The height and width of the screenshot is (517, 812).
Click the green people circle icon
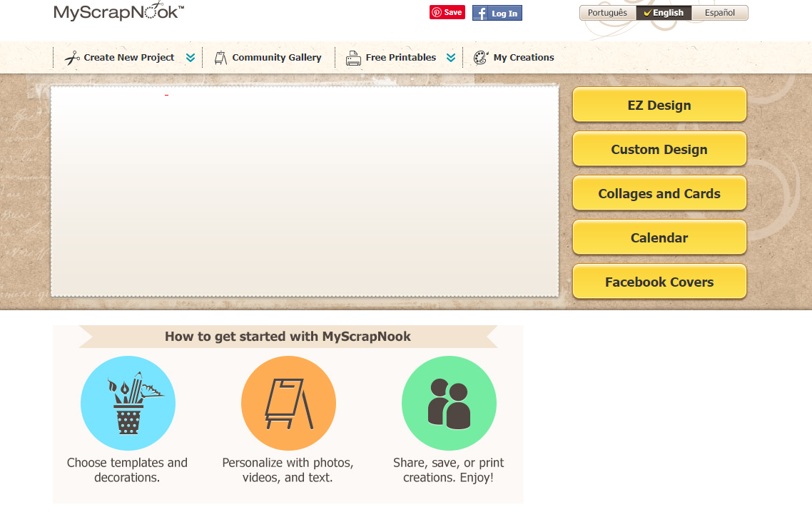click(x=449, y=403)
